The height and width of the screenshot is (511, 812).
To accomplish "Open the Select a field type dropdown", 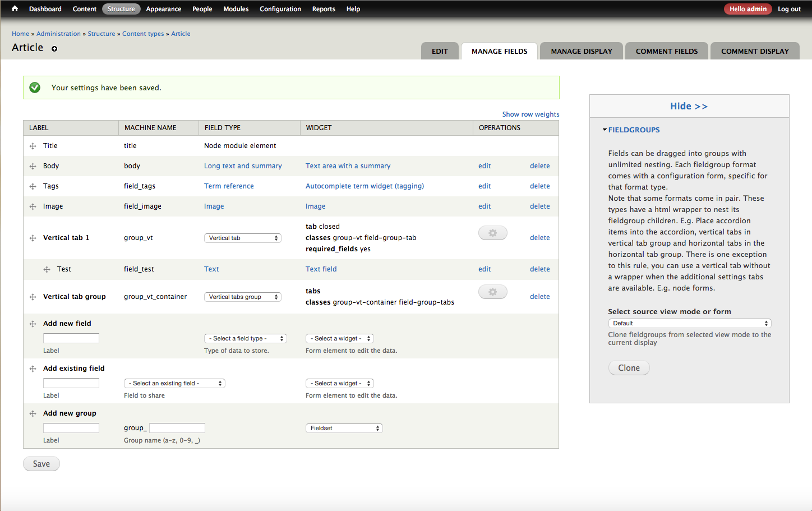I will (x=245, y=338).
